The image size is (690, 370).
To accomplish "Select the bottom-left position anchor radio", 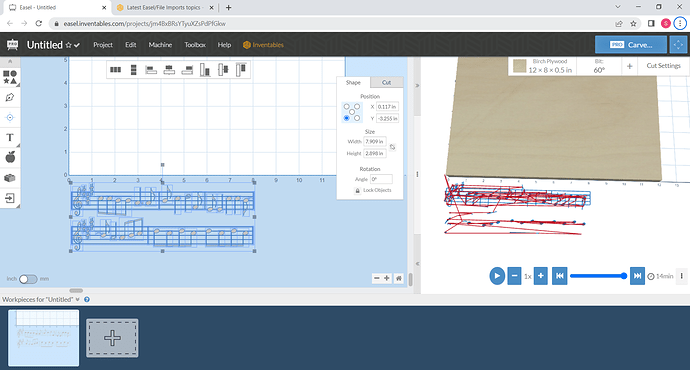I will pyautogui.click(x=347, y=118).
